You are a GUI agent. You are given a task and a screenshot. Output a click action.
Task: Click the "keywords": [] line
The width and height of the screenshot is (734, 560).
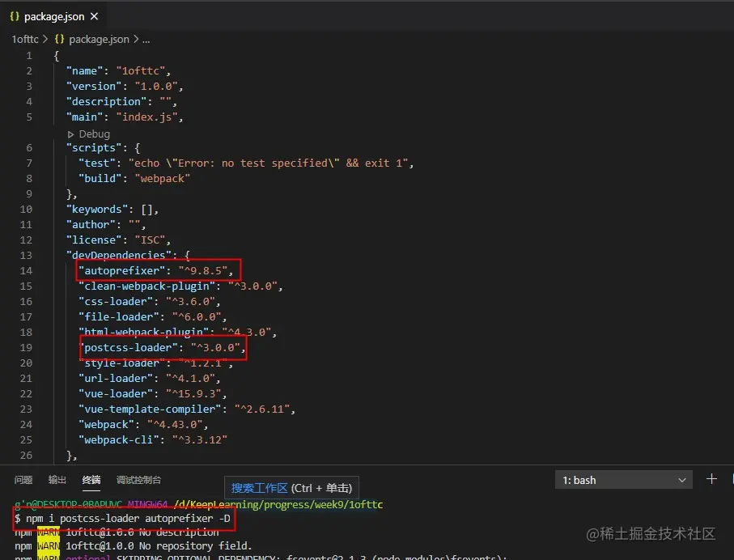pos(112,210)
